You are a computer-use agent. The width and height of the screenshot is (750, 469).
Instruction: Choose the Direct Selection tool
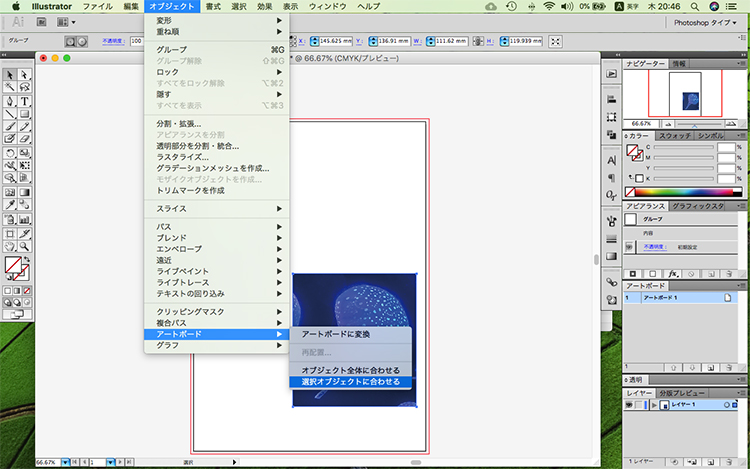(23, 75)
